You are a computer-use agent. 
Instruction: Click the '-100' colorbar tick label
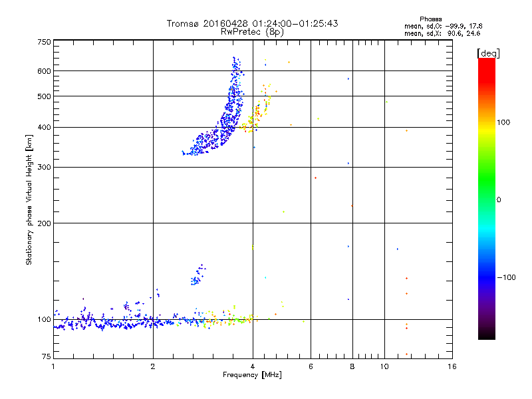506,277
